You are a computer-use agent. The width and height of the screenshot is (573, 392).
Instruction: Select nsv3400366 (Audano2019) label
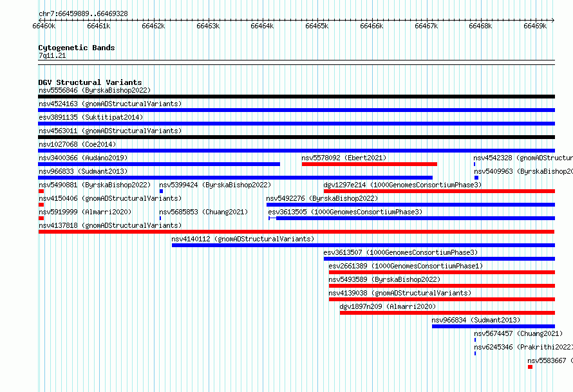[83, 158]
